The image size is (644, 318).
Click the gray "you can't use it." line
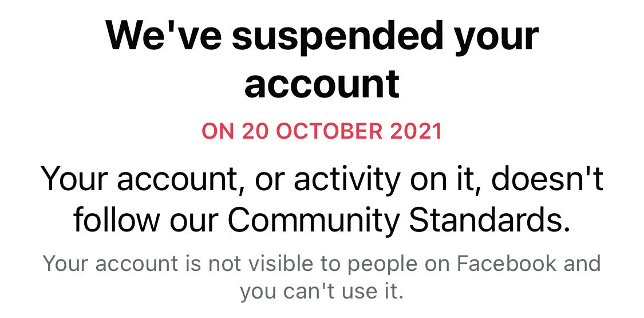[x=322, y=291]
